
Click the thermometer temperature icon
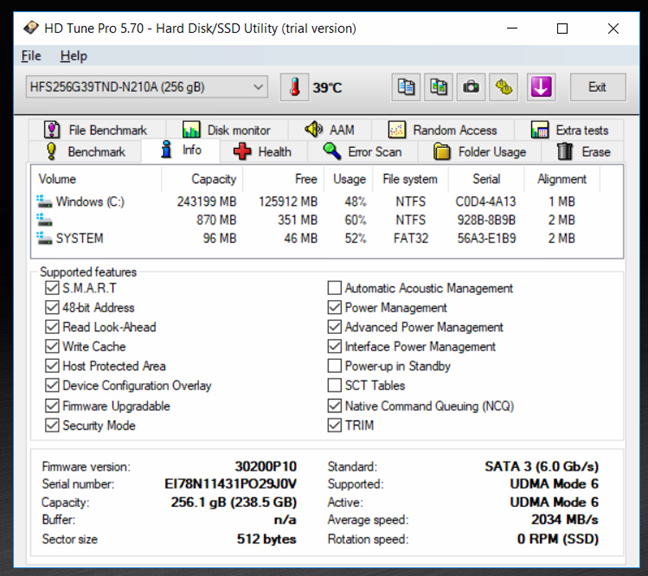tap(294, 87)
